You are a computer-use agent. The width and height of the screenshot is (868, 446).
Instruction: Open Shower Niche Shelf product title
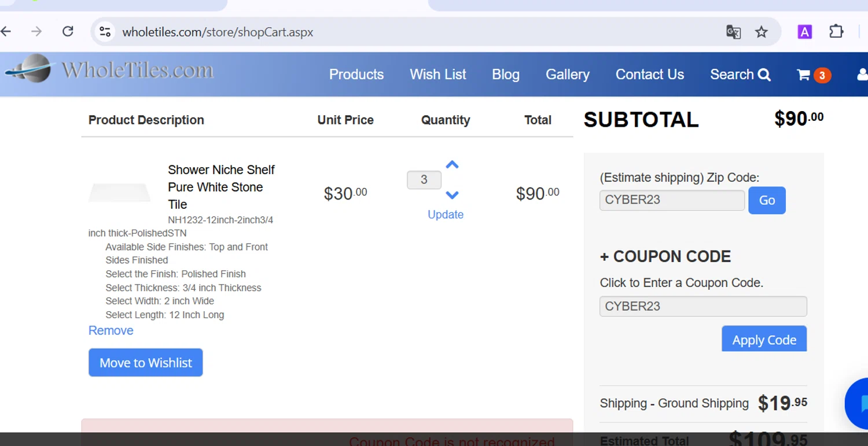pyautogui.click(x=221, y=187)
